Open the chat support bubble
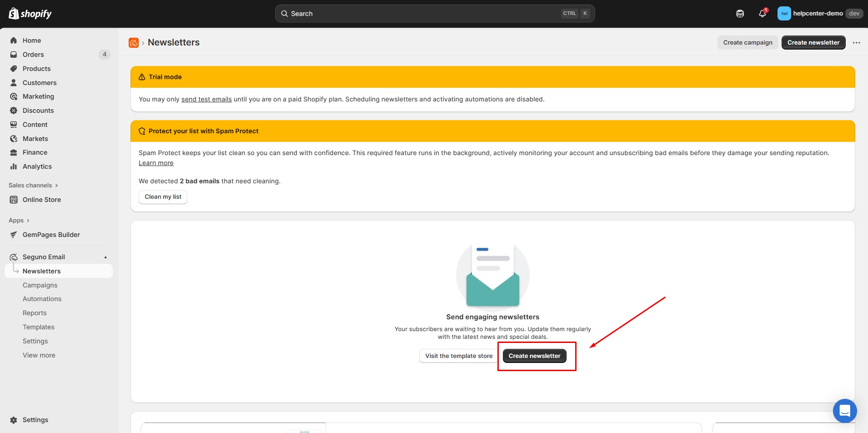868x433 pixels. 844,411
